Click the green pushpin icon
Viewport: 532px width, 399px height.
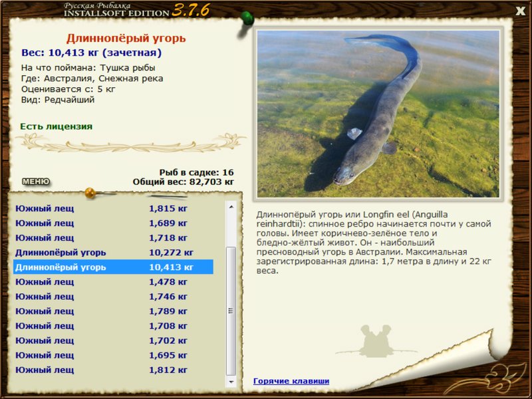pyautogui.click(x=247, y=19)
